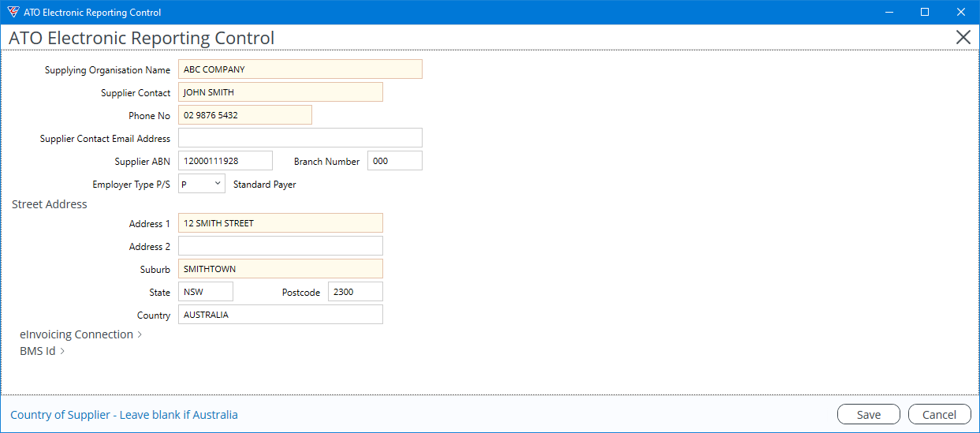Edit the Address 1 field
The width and height of the screenshot is (980, 433).
pyautogui.click(x=281, y=223)
